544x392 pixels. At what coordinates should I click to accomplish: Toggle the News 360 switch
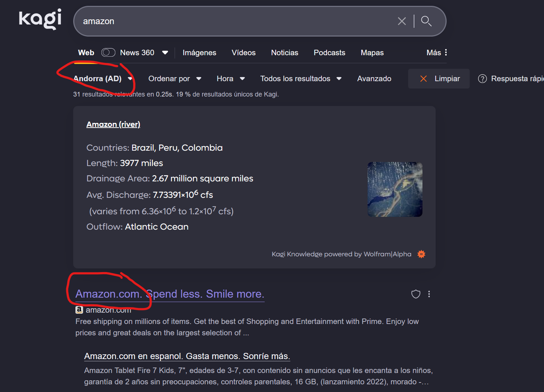tap(108, 53)
